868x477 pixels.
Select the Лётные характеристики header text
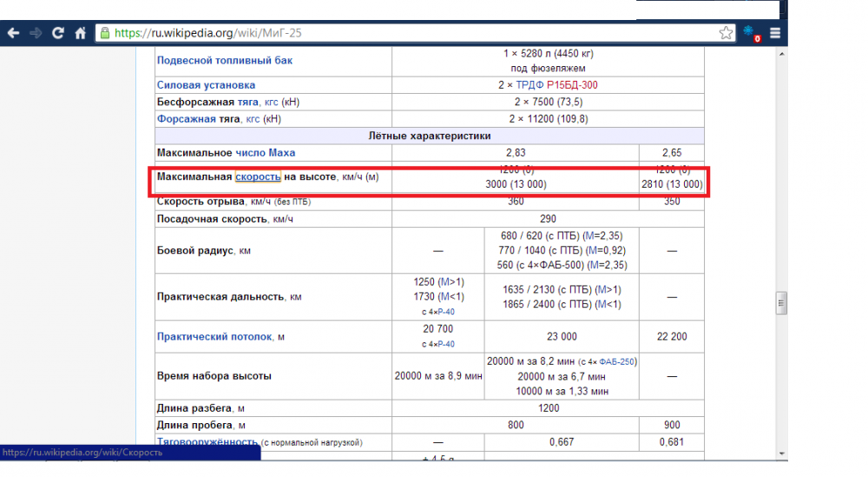[430, 136]
